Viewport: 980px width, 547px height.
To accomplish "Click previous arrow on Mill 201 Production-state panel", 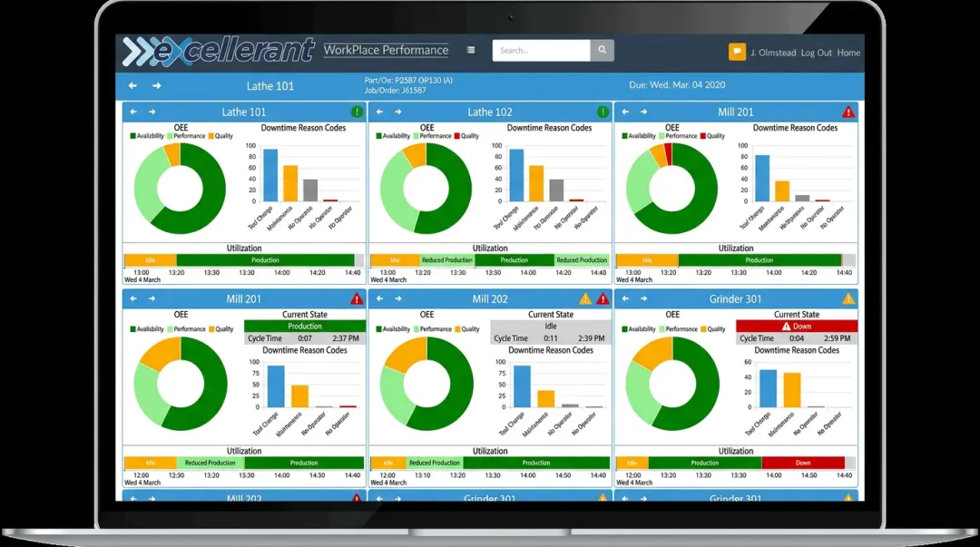I will point(133,298).
